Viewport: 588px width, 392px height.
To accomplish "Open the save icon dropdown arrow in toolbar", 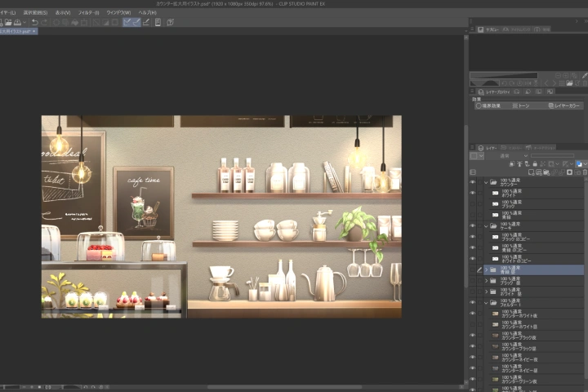I will (x=24, y=22).
